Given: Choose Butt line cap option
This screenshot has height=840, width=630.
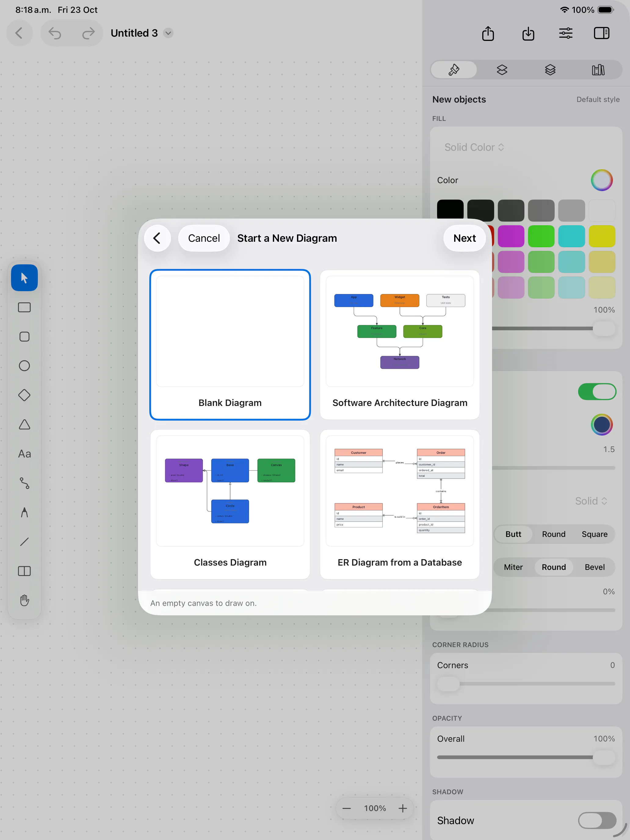Looking at the screenshot, I should coord(513,534).
